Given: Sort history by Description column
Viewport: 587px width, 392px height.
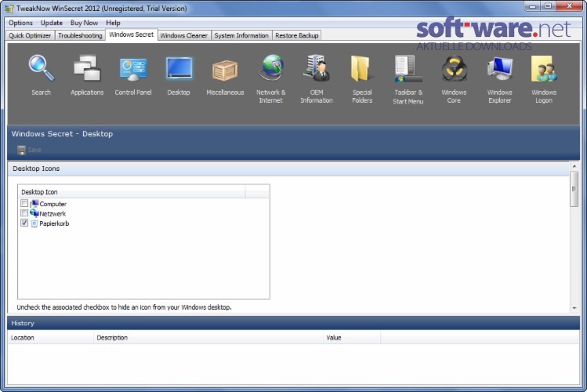Looking at the screenshot, I should point(208,338).
